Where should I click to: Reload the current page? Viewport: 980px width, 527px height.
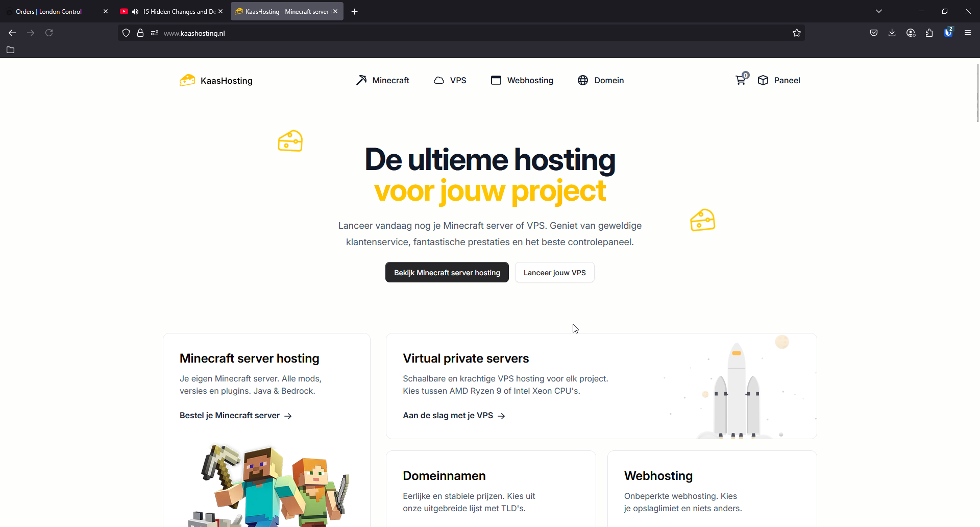49,33
